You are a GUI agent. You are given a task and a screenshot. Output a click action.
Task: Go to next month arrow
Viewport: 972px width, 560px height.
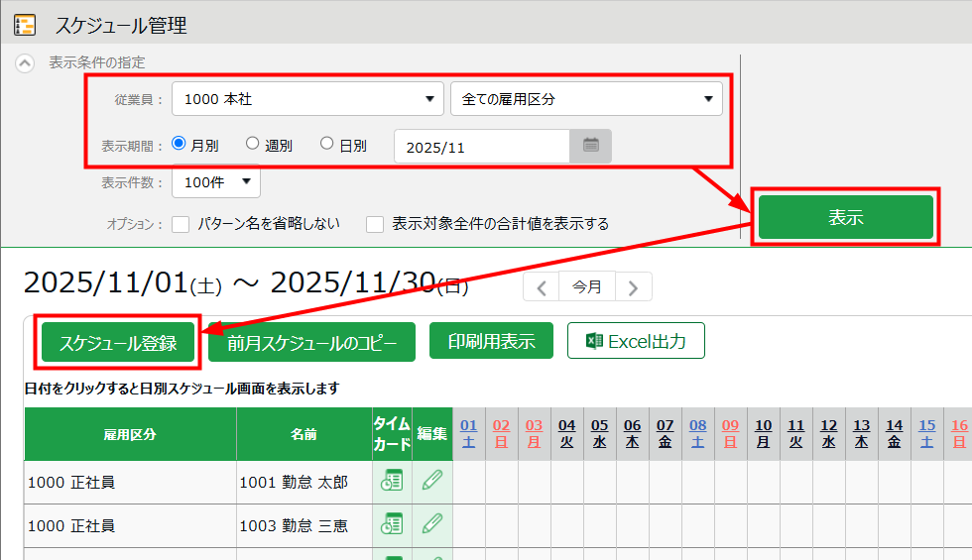click(634, 288)
